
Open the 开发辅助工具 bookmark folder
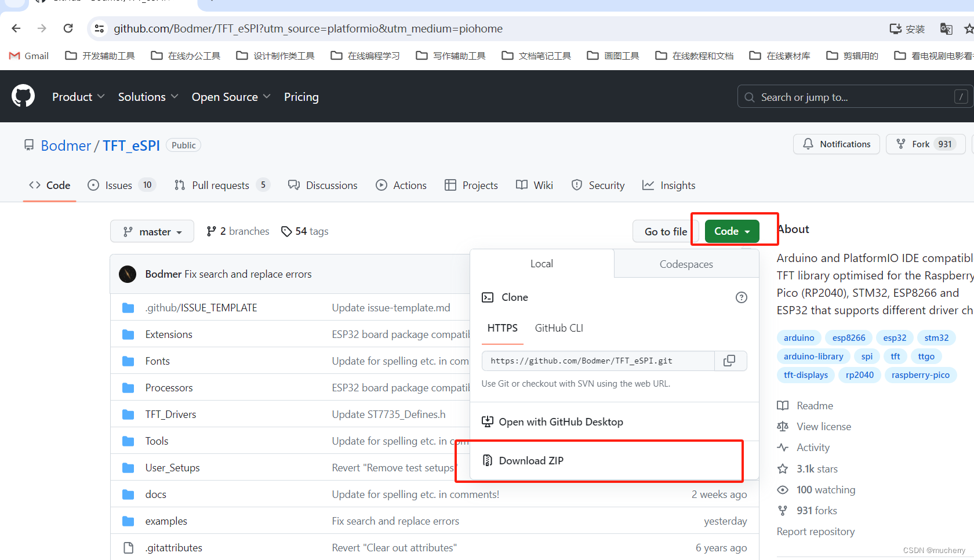[x=100, y=56]
